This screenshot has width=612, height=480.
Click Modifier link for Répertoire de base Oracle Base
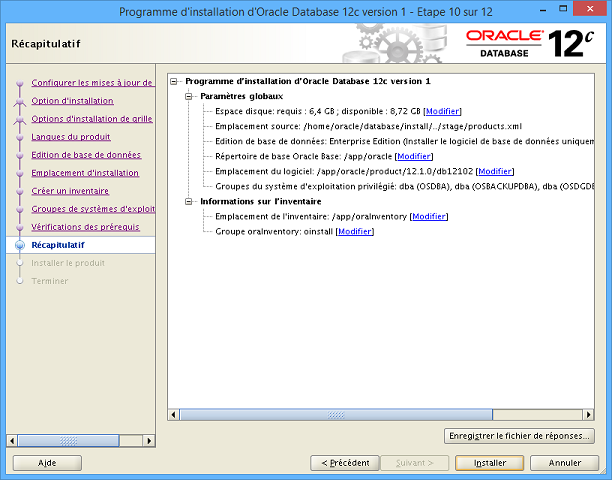tap(414, 156)
